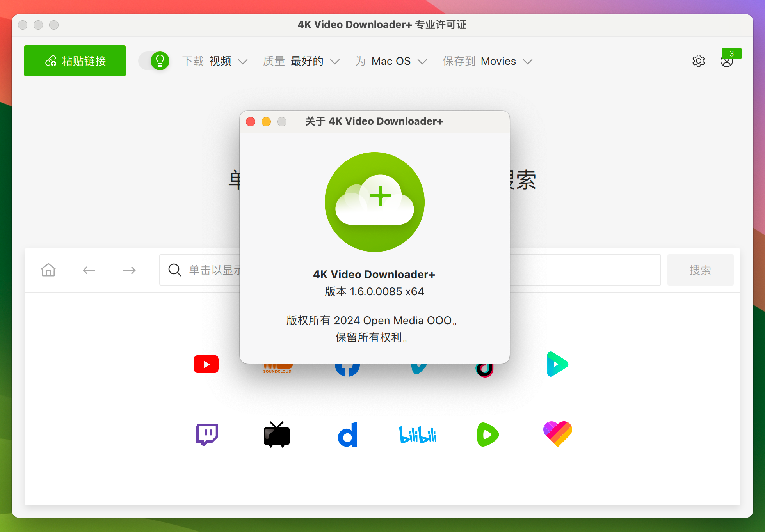
Task: Navigate back with the left arrow
Action: (x=89, y=270)
